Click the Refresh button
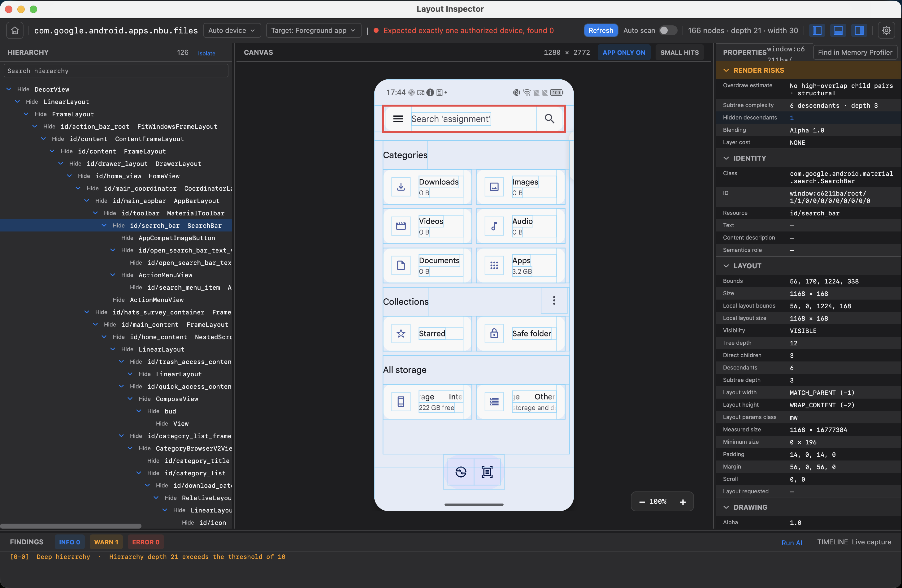This screenshot has width=902, height=588. 601,30
